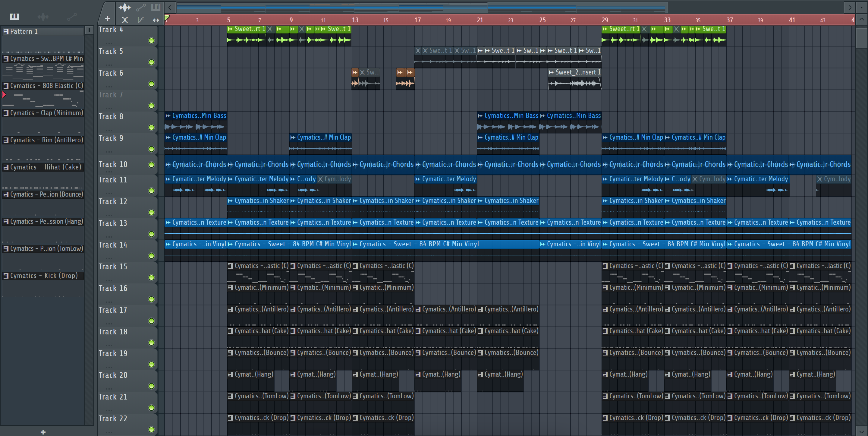This screenshot has width=868, height=436.
Task: Select Cymatics - Sw..BPM C# Min pattern
Action: [43, 59]
